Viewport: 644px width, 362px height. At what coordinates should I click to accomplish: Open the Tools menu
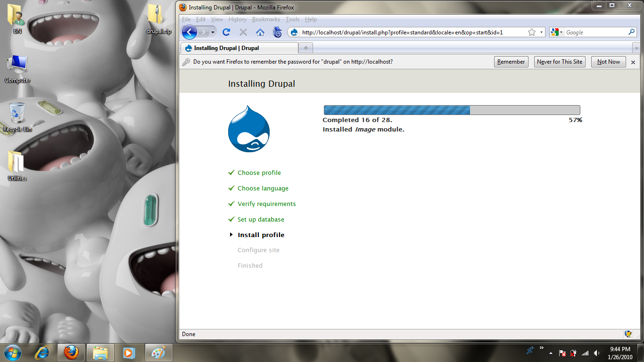(292, 19)
